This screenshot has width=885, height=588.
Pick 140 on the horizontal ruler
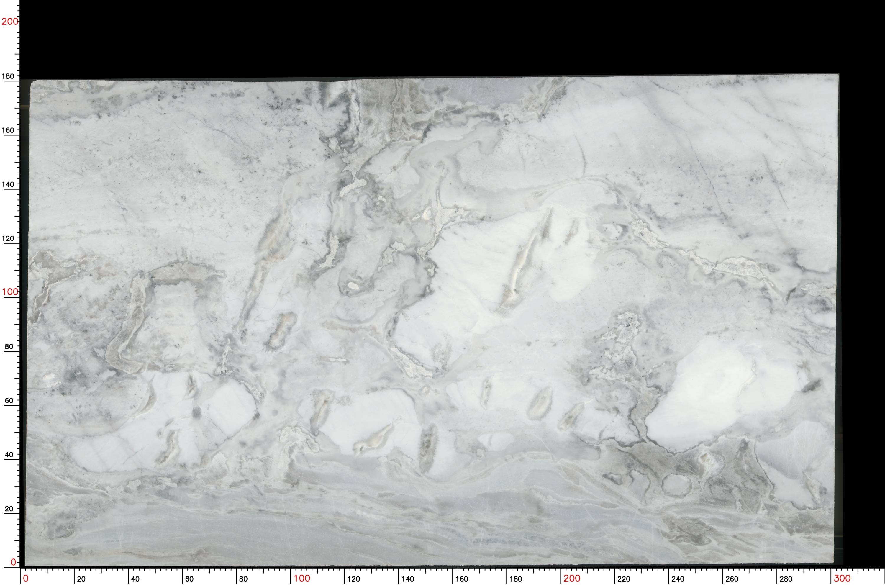pos(407,579)
